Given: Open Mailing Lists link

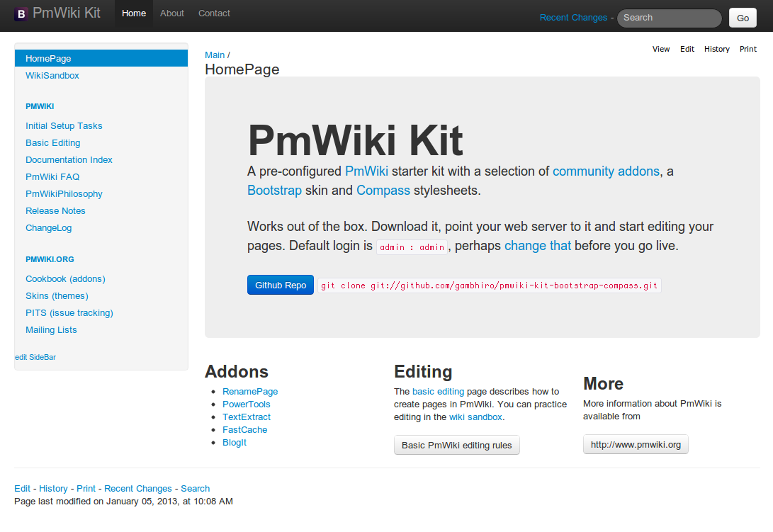Looking at the screenshot, I should 51,330.
